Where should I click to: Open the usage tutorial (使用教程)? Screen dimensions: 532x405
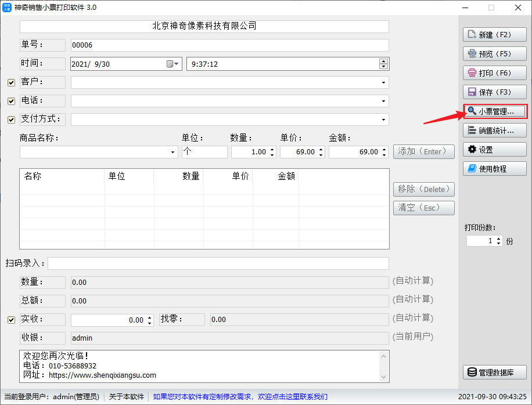pos(494,169)
